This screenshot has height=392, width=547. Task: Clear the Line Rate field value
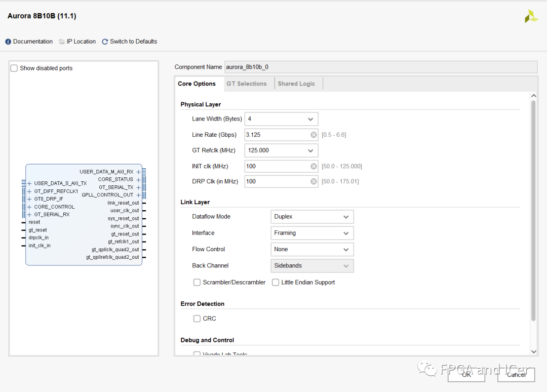point(314,135)
